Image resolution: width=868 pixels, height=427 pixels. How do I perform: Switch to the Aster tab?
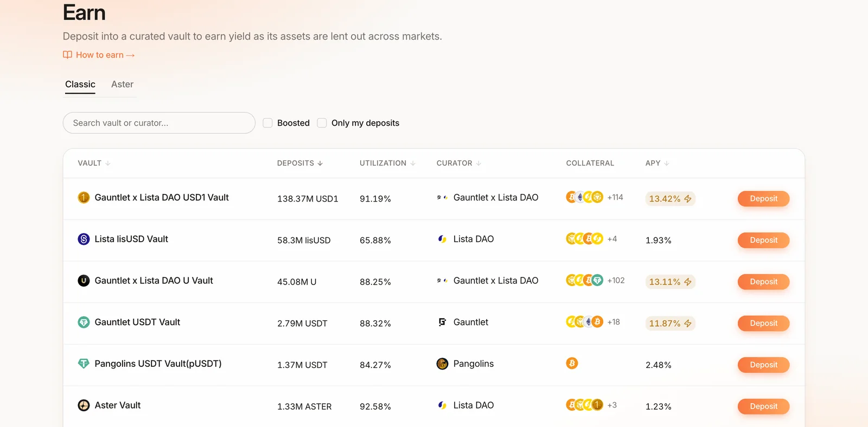click(x=122, y=84)
